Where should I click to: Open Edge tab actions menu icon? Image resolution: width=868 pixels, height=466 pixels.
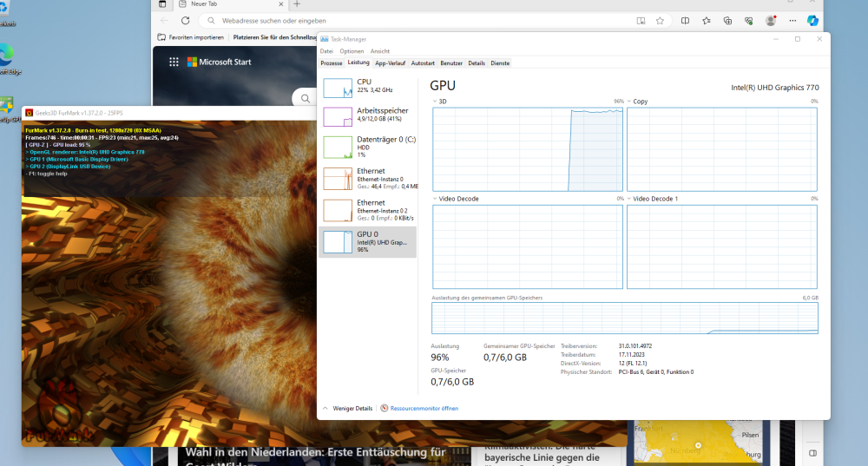[162, 3]
